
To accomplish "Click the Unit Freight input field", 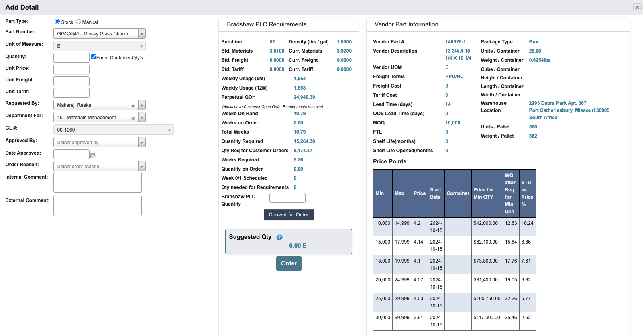I will coord(71,81).
